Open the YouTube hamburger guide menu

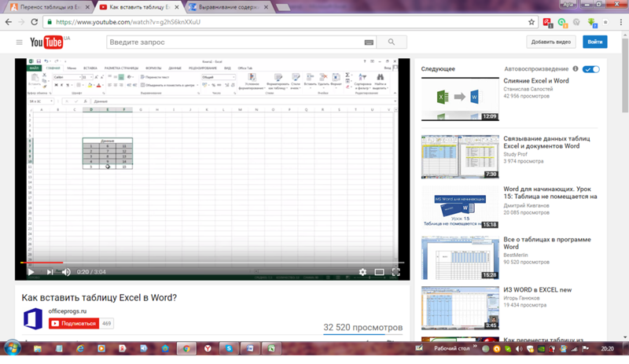[19, 42]
